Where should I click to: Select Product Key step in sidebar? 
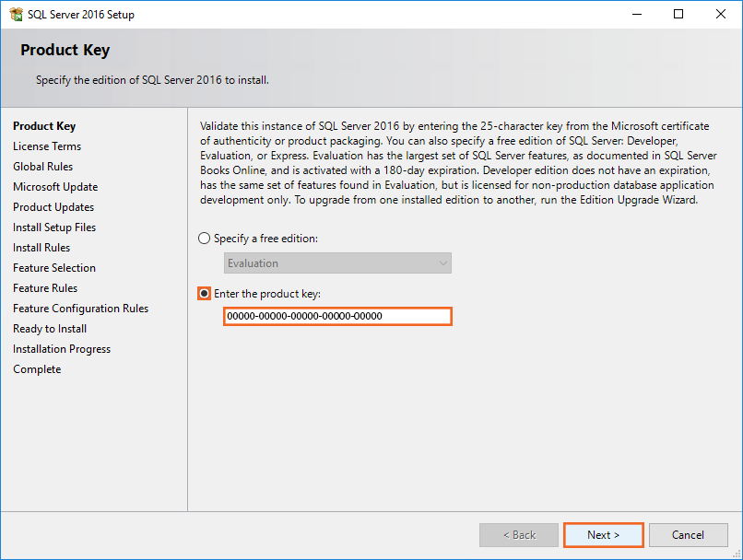(44, 126)
